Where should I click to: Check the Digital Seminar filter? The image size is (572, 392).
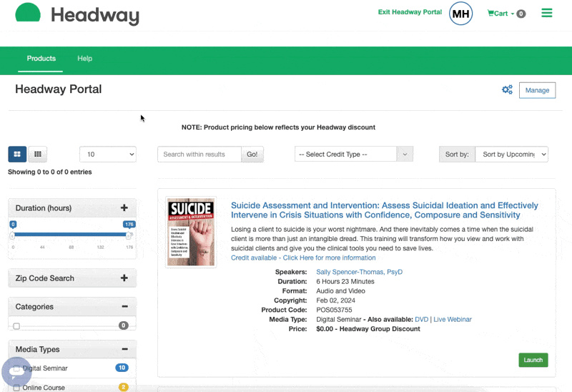(x=16, y=368)
